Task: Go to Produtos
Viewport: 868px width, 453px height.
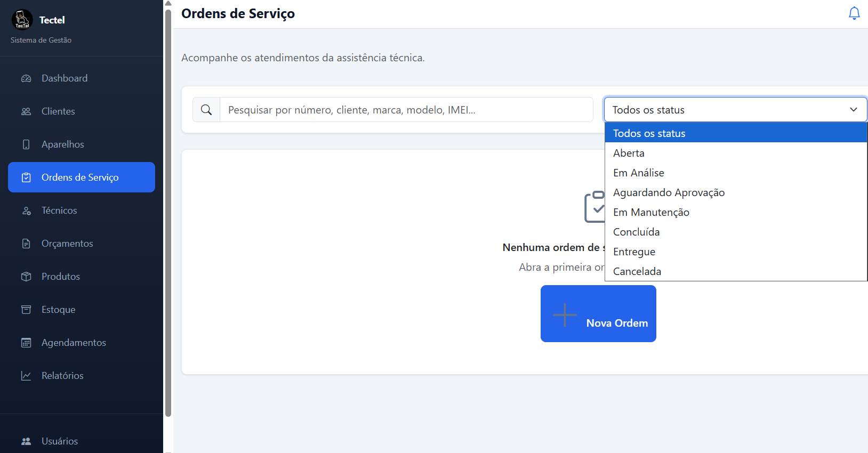Action: pos(82,277)
